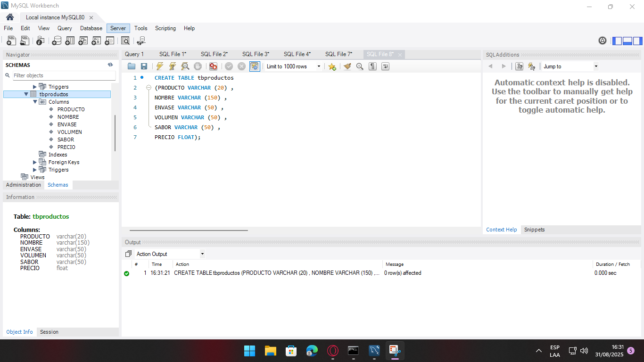Toggle the left sidebar panel

(617, 41)
